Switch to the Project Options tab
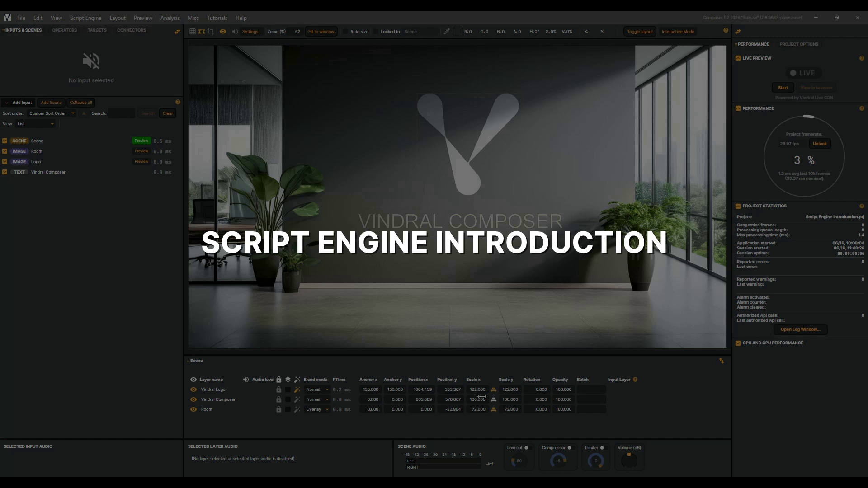Image resolution: width=868 pixels, height=488 pixels. click(x=799, y=44)
